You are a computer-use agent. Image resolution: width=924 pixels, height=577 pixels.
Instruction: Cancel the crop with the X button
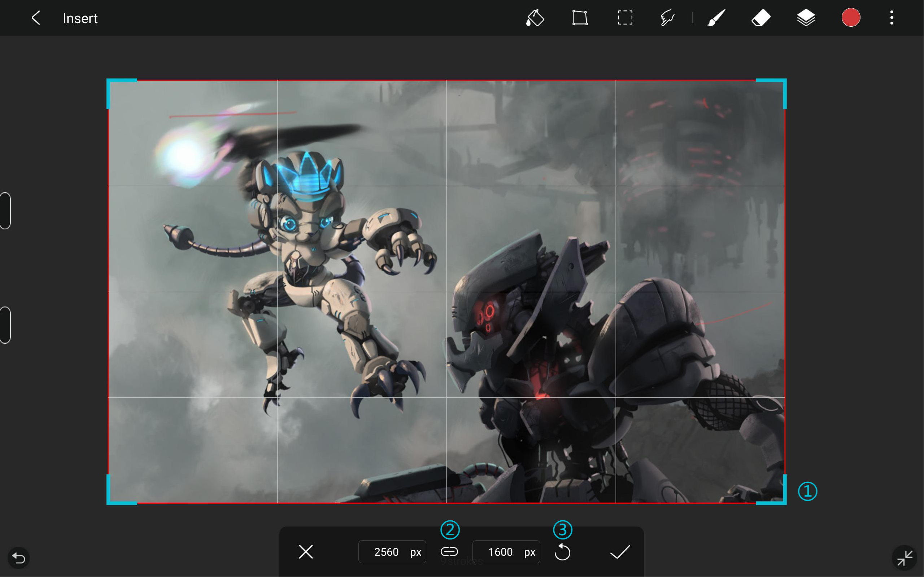(306, 552)
